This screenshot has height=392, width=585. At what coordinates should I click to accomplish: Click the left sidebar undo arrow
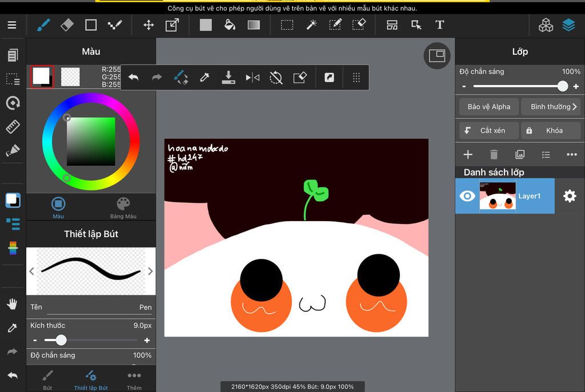pos(13,375)
